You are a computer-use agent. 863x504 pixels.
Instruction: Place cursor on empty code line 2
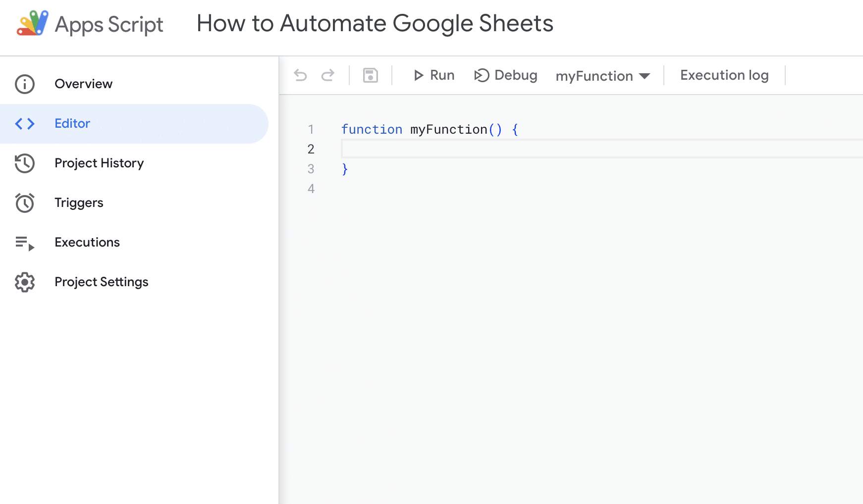pos(602,149)
